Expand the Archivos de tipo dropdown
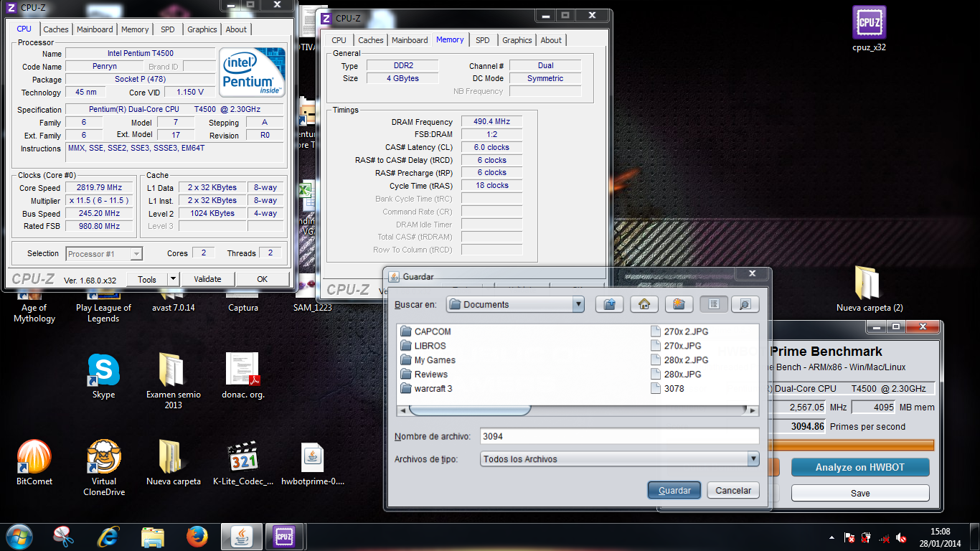 (x=753, y=459)
